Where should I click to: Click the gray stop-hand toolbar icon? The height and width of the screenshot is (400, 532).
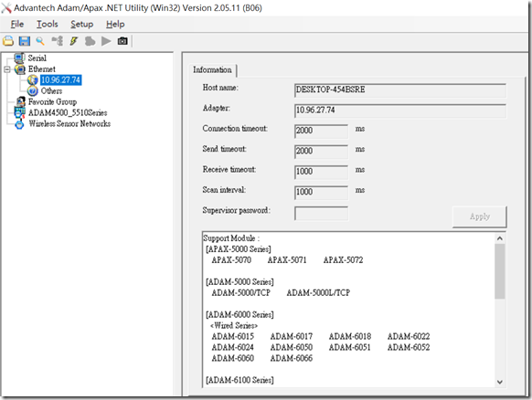[90, 41]
